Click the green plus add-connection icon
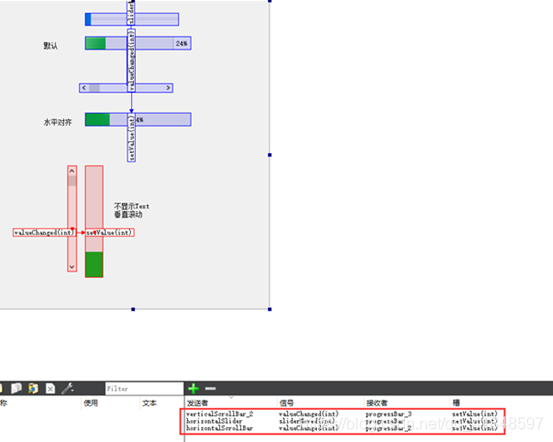 point(193,388)
